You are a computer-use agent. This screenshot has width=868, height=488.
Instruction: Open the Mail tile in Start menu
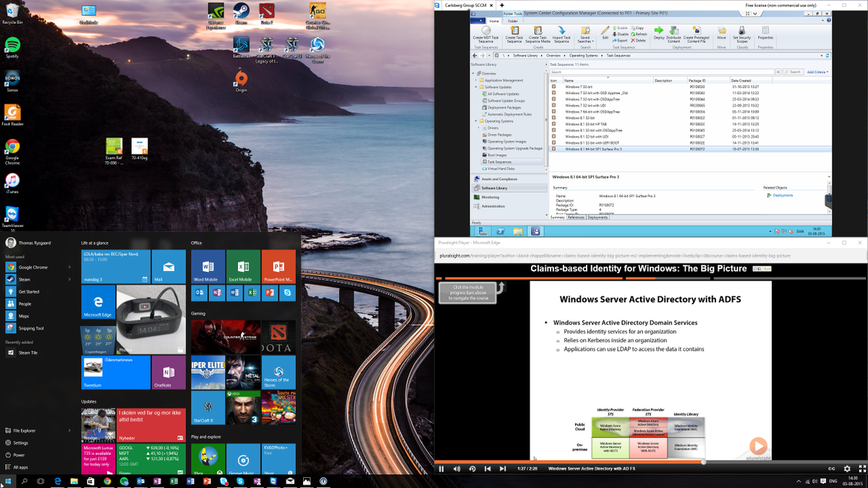(x=169, y=266)
